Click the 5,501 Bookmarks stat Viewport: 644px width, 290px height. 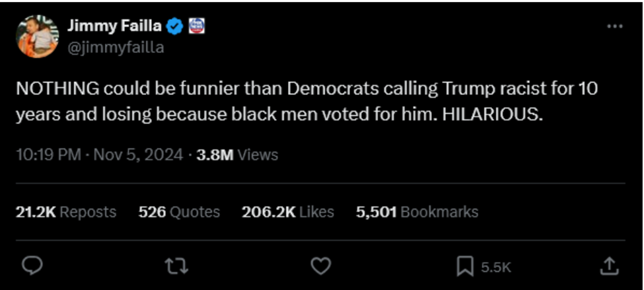pos(417,212)
